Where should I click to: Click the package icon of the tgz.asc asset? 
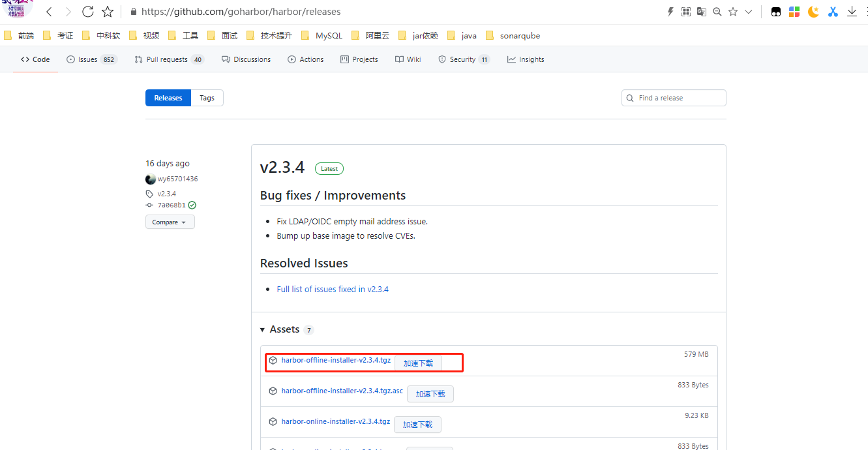tap(273, 391)
